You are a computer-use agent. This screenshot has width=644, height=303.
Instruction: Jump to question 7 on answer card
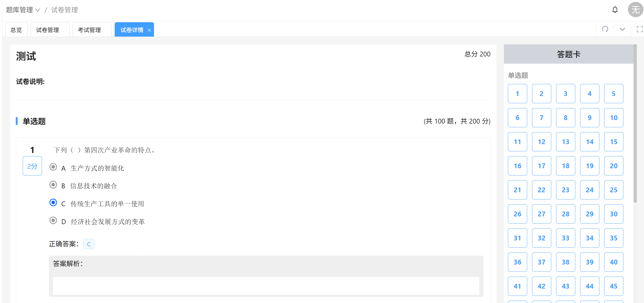pyautogui.click(x=541, y=118)
